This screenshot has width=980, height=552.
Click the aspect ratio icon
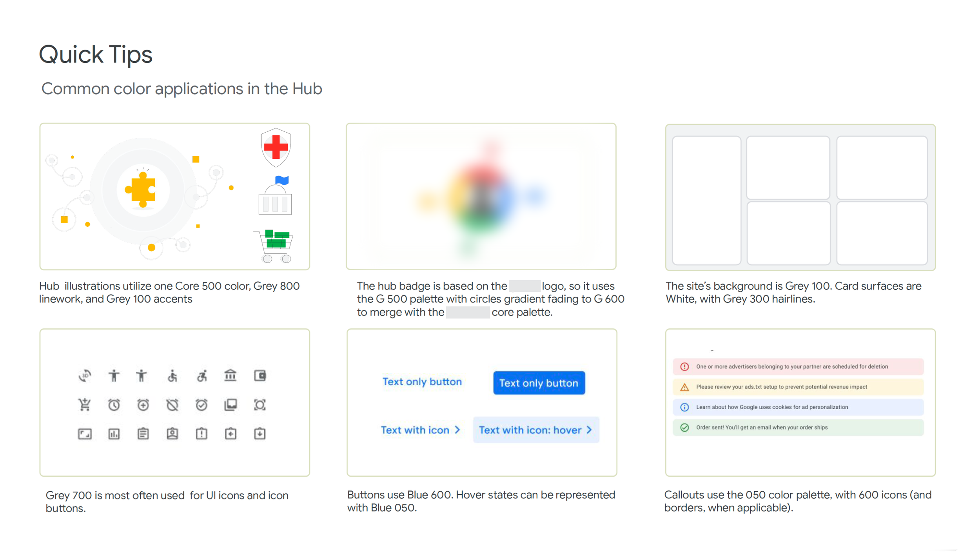(85, 434)
